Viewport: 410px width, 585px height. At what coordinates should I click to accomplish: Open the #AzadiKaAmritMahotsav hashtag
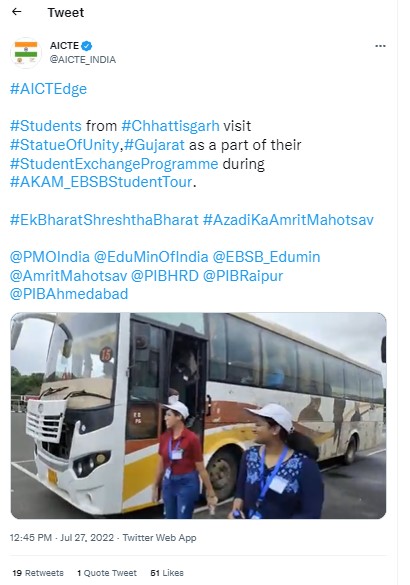pos(288,220)
